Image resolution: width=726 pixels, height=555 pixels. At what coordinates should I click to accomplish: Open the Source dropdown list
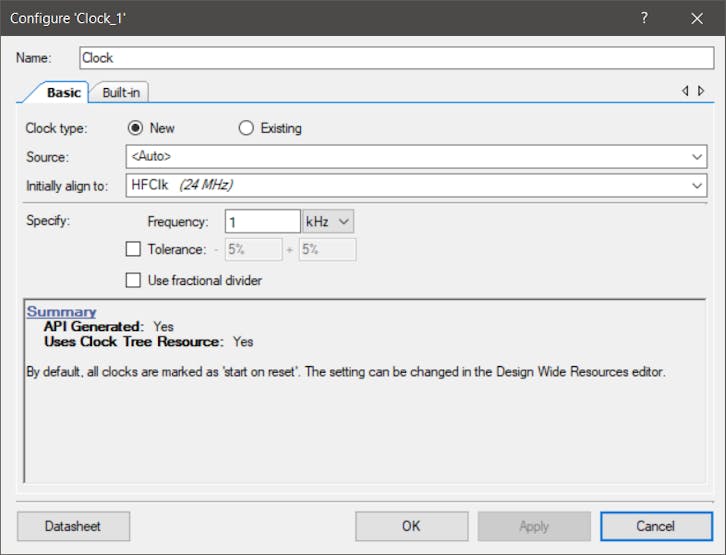[x=697, y=157]
